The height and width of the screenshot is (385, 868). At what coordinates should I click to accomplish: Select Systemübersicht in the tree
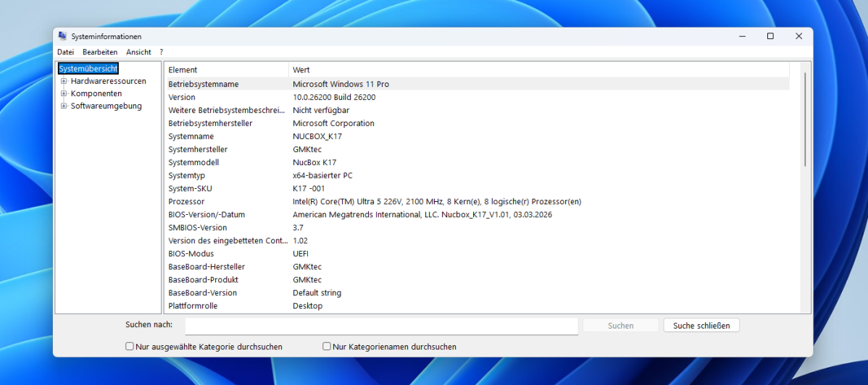[x=88, y=69]
